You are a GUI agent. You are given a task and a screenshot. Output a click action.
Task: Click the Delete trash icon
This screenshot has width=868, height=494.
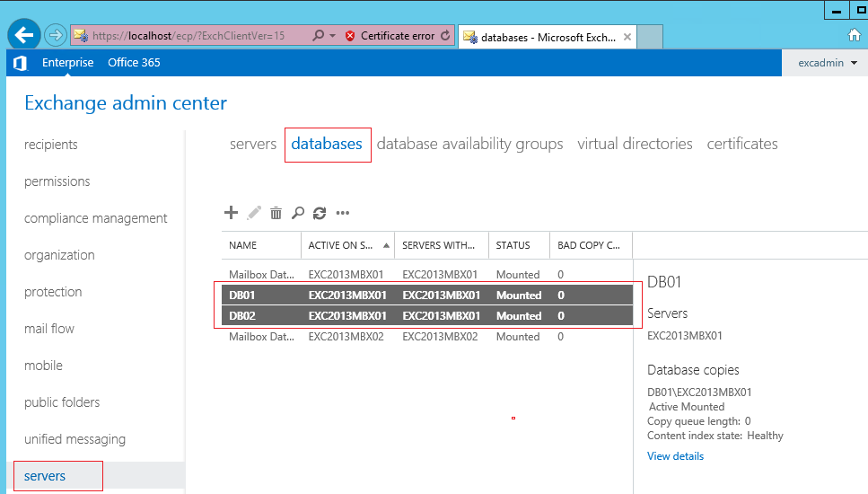[276, 213]
